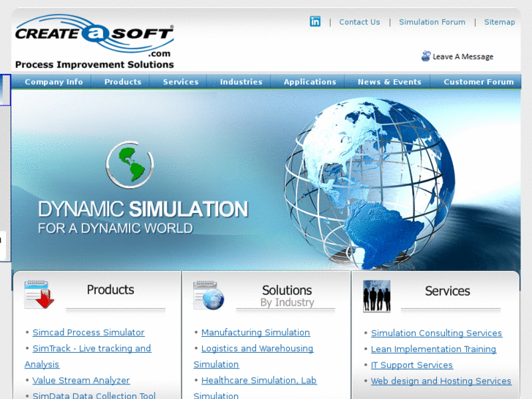
Task: Open the Applications menu
Action: point(310,82)
